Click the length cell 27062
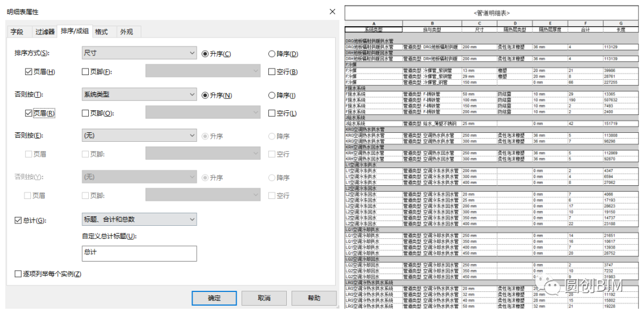This screenshot has height=314, width=644. pos(621,182)
